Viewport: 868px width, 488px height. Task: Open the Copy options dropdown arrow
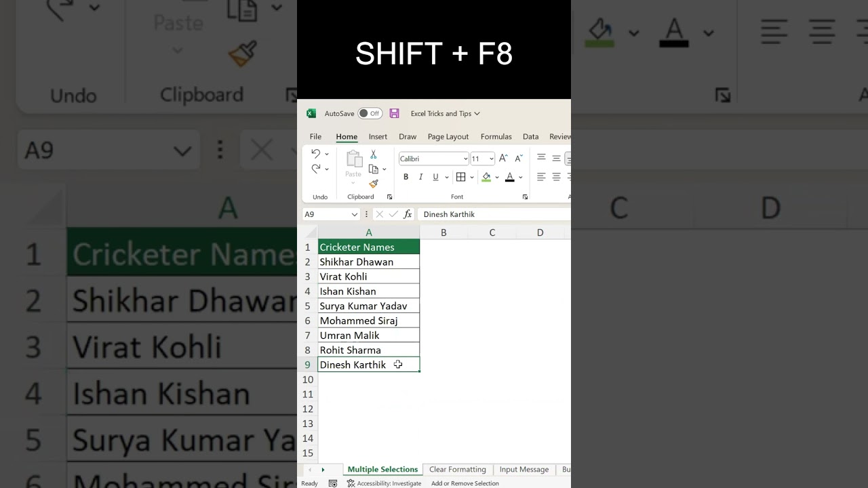point(384,169)
